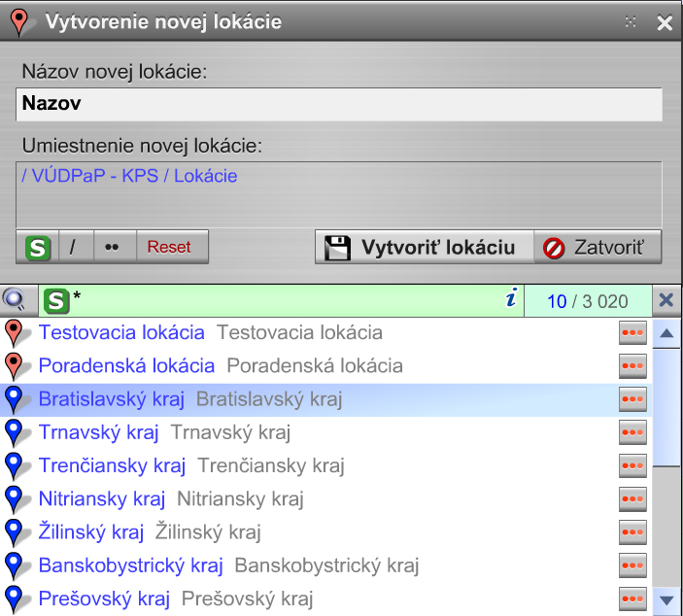Click gray Trnavský kraj description text
The width and height of the screenshot is (683, 616).
(230, 432)
